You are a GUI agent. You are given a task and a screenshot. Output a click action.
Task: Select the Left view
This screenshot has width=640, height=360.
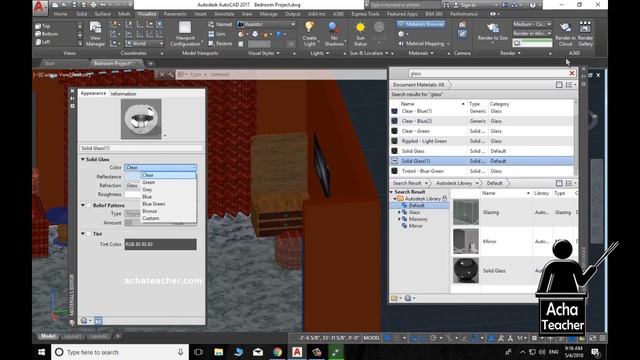tap(43, 42)
